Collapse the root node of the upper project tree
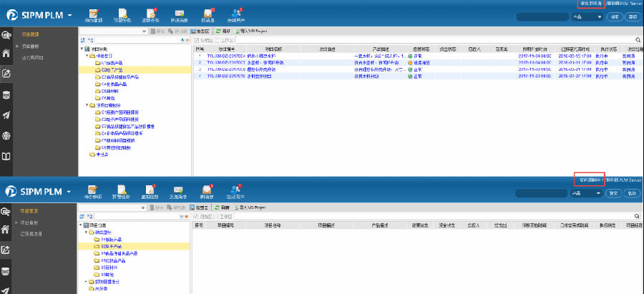 [x=80, y=49]
